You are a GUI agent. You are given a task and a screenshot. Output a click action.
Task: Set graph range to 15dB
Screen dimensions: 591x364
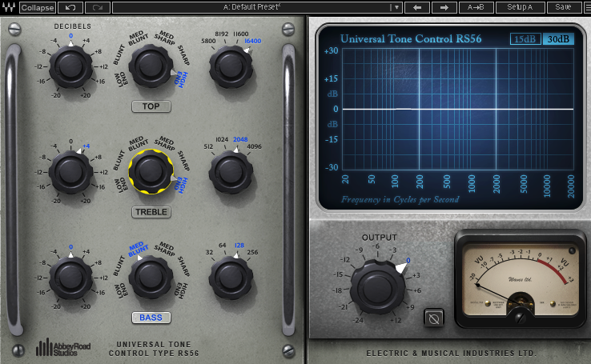(525, 39)
